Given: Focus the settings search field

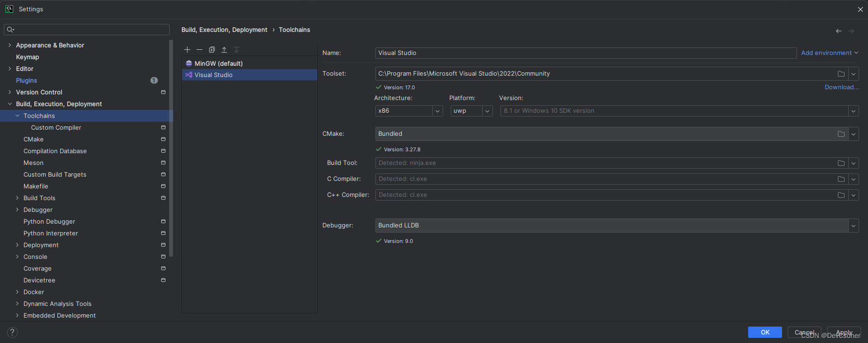Looking at the screenshot, I should [x=87, y=30].
